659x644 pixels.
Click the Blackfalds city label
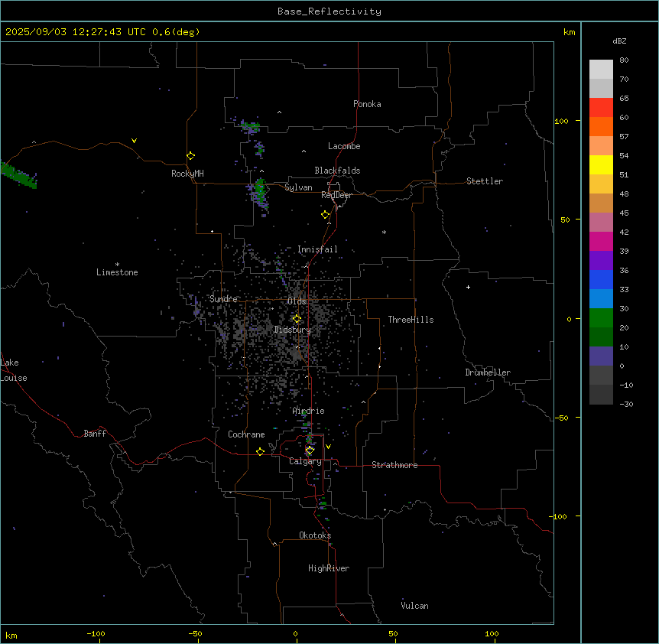[337, 171]
